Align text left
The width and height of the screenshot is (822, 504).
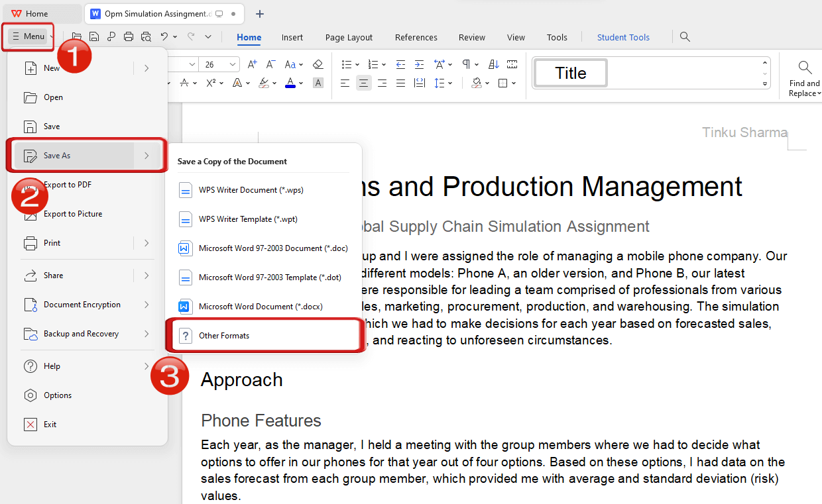pyautogui.click(x=345, y=83)
